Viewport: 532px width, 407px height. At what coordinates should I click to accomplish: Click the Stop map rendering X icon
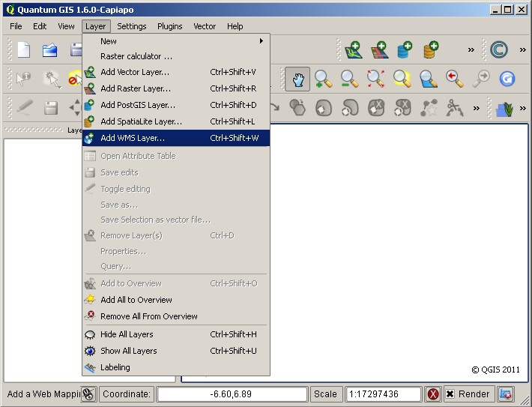pyautogui.click(x=433, y=394)
